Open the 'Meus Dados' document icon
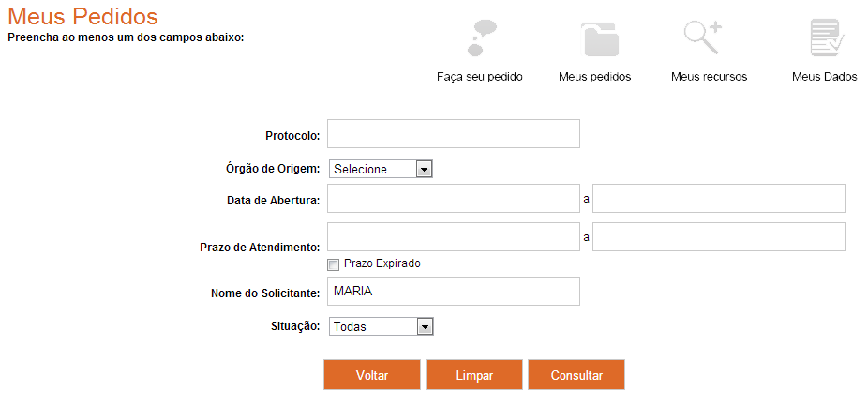The width and height of the screenshot is (868, 405). click(x=826, y=39)
